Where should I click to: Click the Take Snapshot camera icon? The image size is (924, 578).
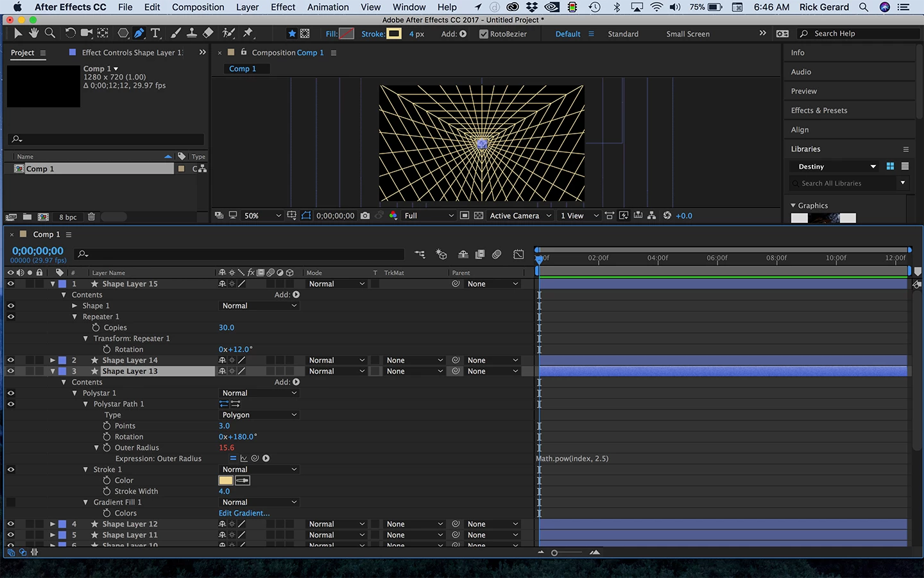coord(365,216)
